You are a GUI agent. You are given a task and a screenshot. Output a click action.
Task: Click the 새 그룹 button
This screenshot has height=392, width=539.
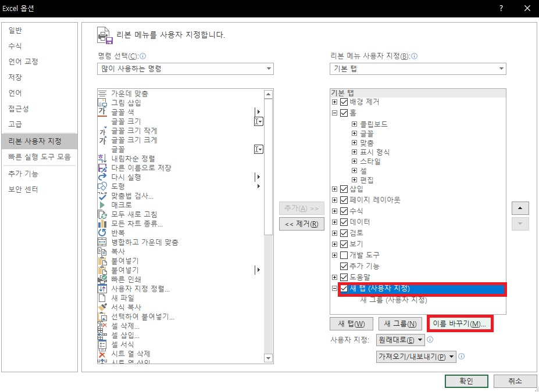click(x=400, y=323)
